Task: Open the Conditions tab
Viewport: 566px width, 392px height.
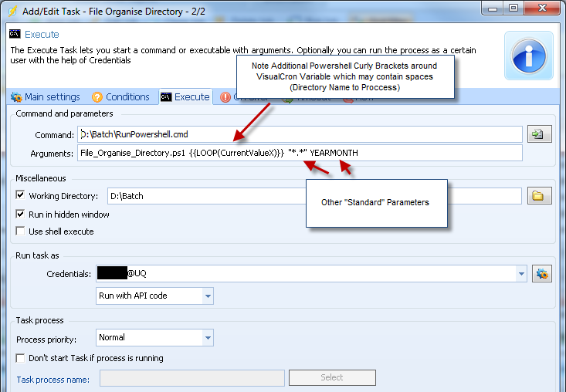Action: coord(120,97)
